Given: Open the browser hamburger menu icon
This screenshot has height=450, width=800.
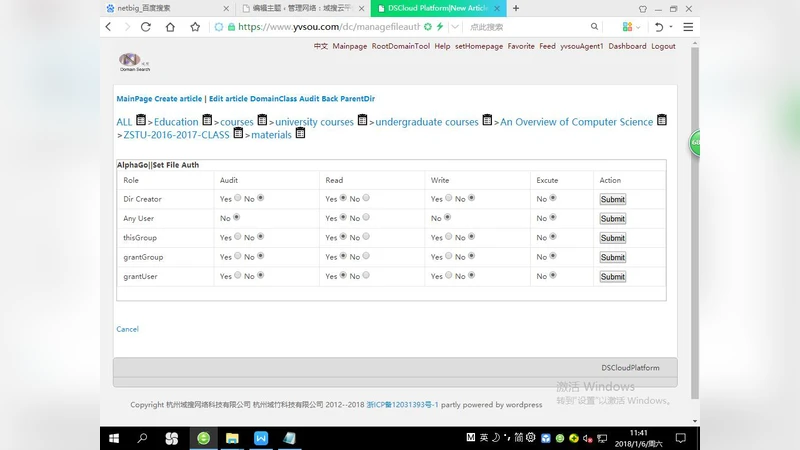Looking at the screenshot, I should pyautogui.click(x=687, y=27).
